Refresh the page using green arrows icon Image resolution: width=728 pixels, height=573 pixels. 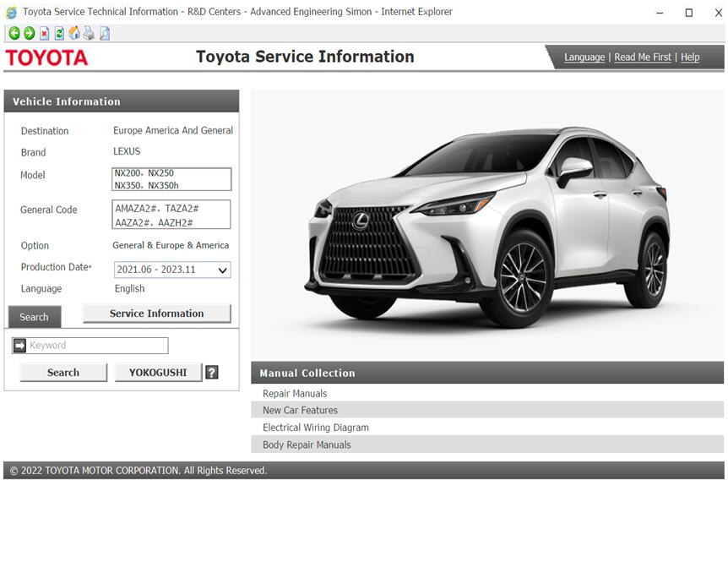[x=59, y=33]
